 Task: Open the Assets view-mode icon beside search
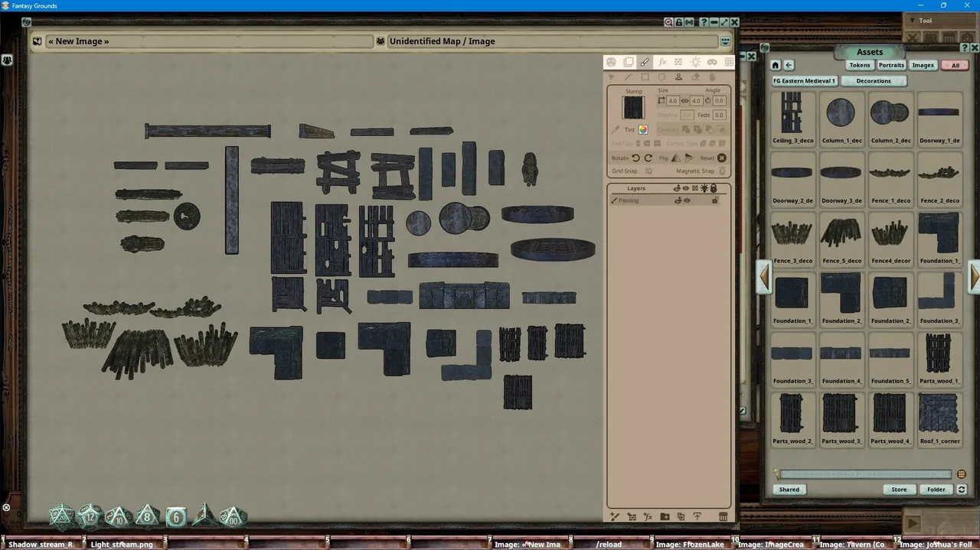[x=962, y=474]
